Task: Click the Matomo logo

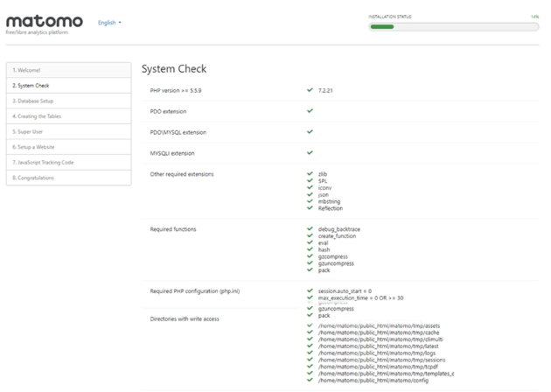Action: (x=45, y=22)
